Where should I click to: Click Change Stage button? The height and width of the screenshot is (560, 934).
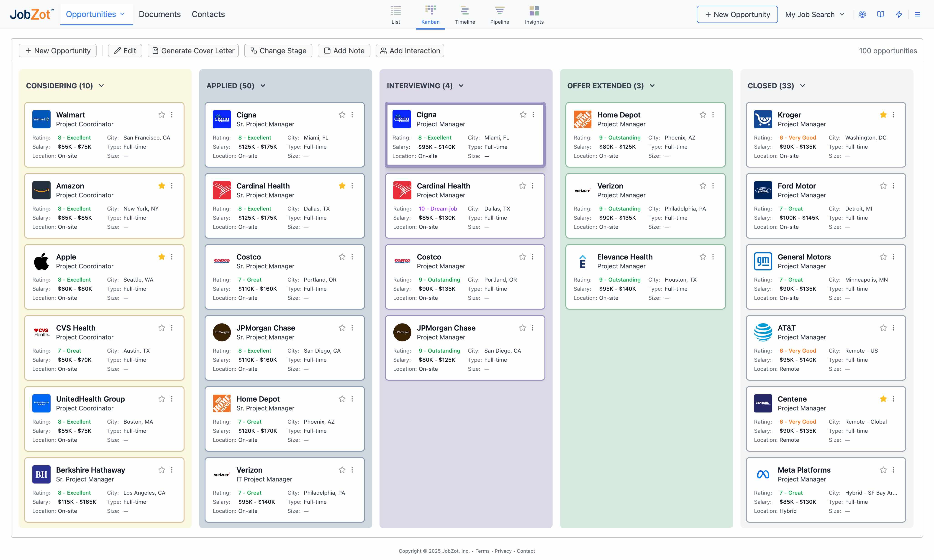[278, 51]
